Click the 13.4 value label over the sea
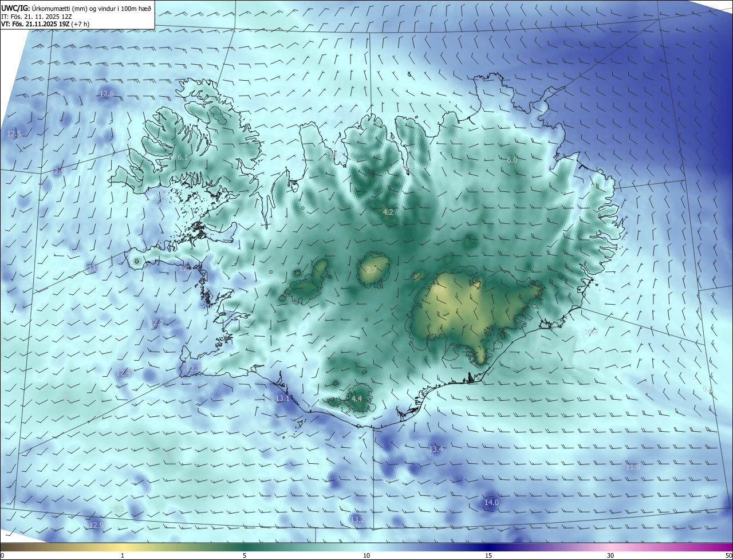The image size is (733, 560). pyautogui.click(x=436, y=449)
